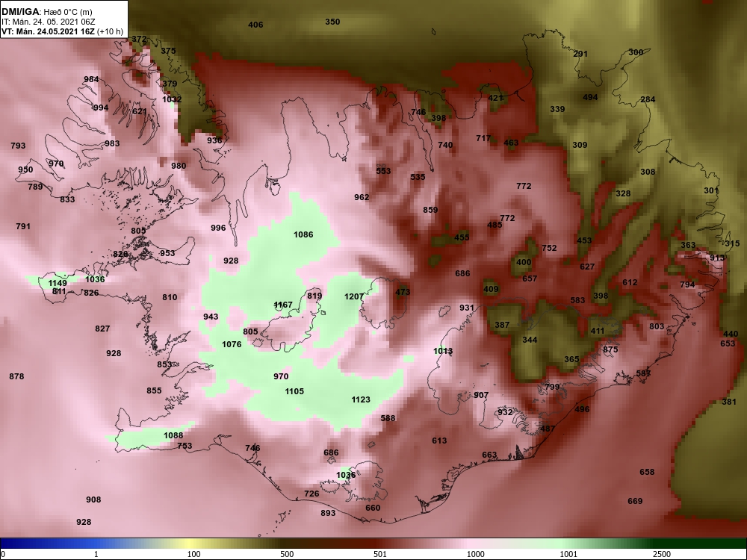Click the title line 'DMI/IGA: Hæð 0°C (m)'
Screen dimensions: 747x560
[46, 12]
